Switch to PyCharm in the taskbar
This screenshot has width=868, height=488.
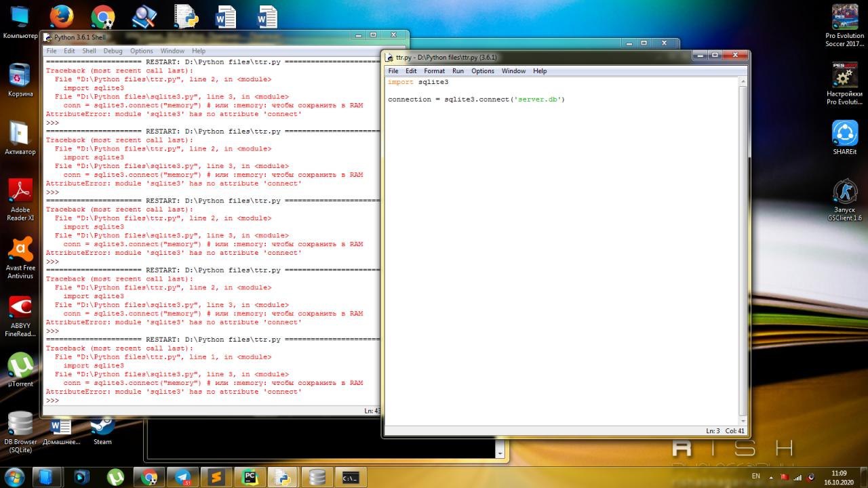(250, 477)
